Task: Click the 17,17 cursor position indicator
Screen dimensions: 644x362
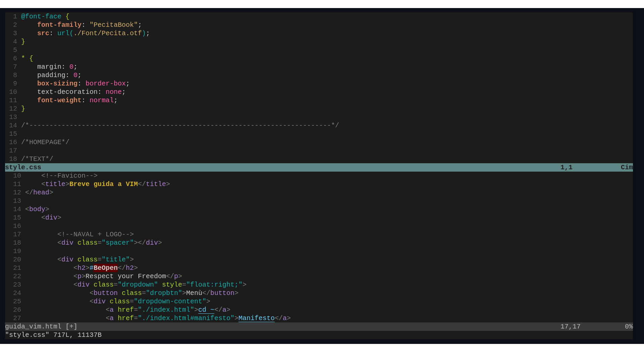Action: tap(570, 326)
